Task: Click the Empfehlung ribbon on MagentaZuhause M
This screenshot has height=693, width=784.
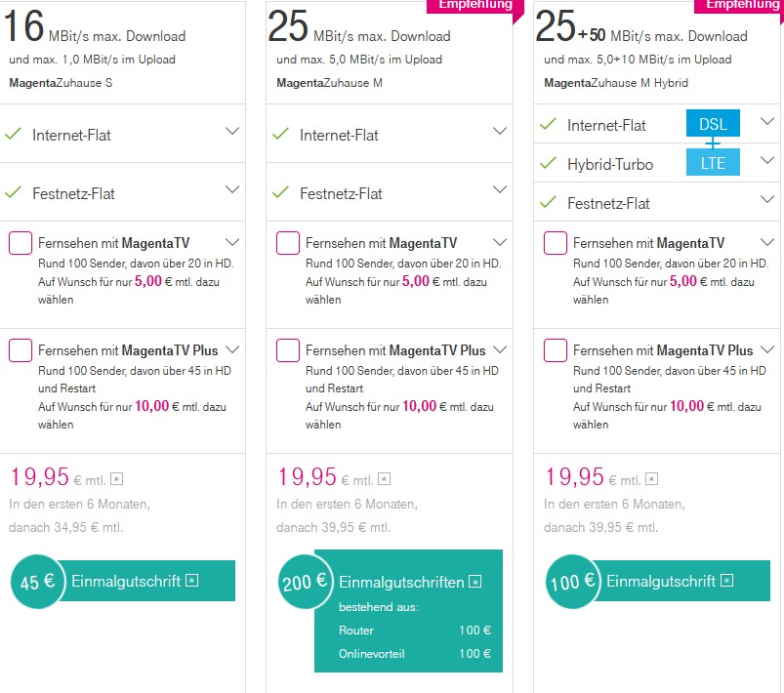Action: pos(475,6)
